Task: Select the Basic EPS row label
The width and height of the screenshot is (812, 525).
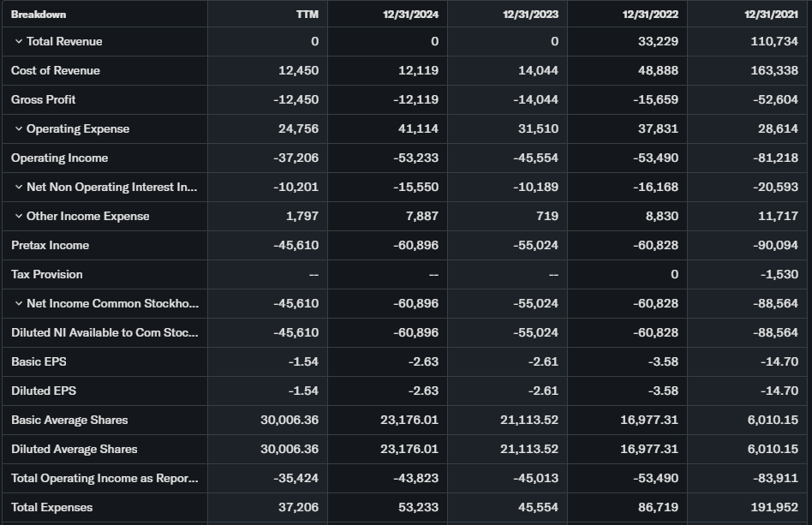Action: (39, 362)
